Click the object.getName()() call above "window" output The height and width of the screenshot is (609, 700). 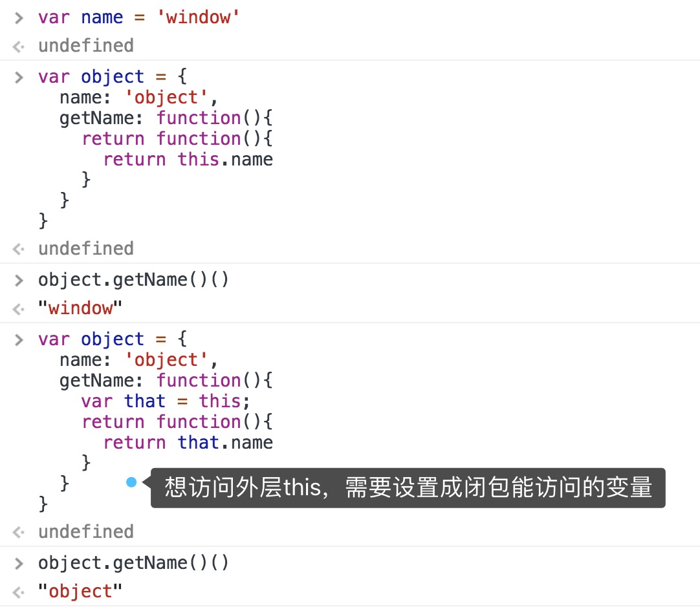133,280
